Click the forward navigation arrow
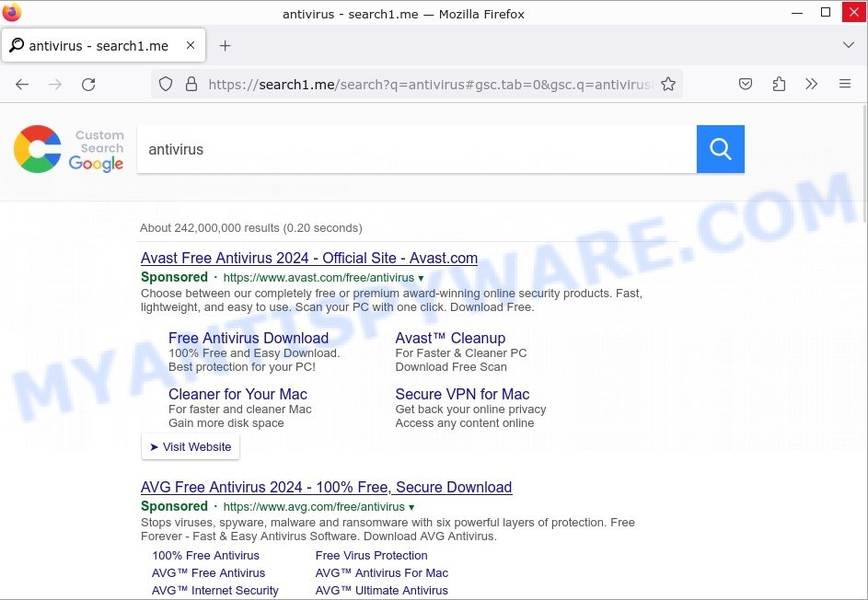The width and height of the screenshot is (868, 600). [x=55, y=84]
